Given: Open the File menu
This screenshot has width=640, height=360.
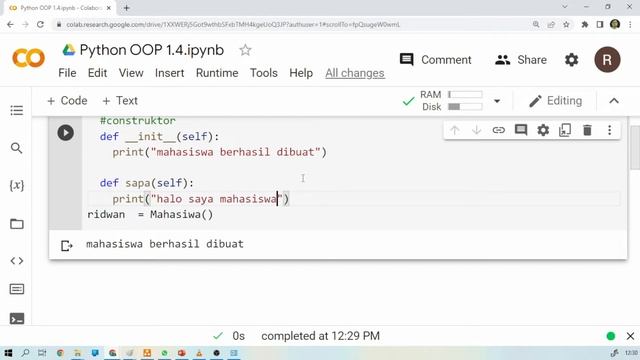Looking at the screenshot, I should pos(67,73).
